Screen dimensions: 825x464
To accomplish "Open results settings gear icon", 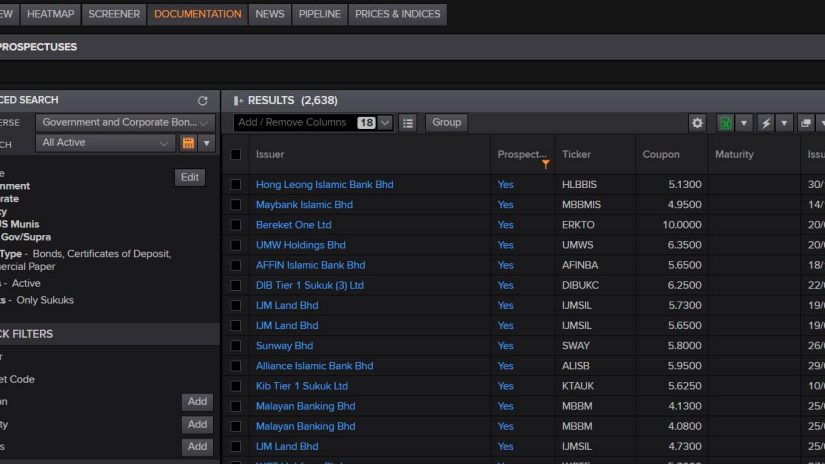I will coord(697,123).
